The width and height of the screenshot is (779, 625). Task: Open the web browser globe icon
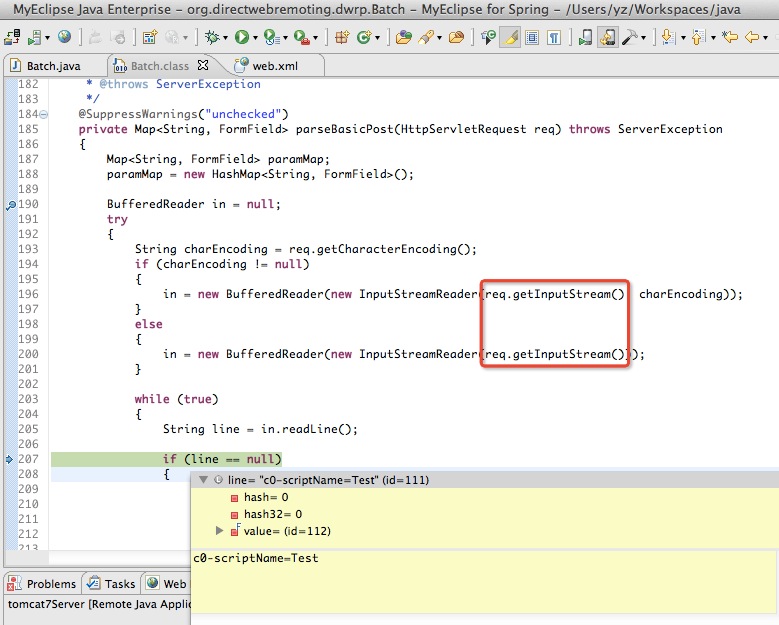click(x=65, y=37)
